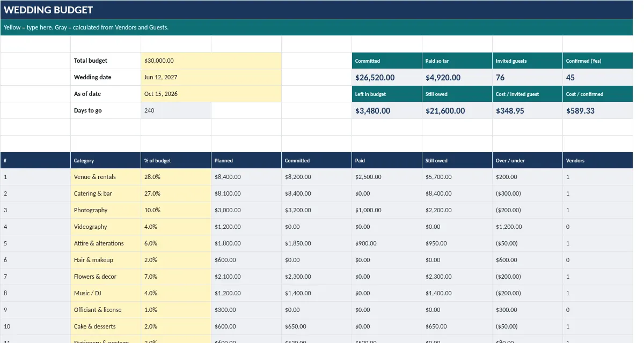
Task: Select the summary Still owed total $21,600.00
Action: [457, 110]
